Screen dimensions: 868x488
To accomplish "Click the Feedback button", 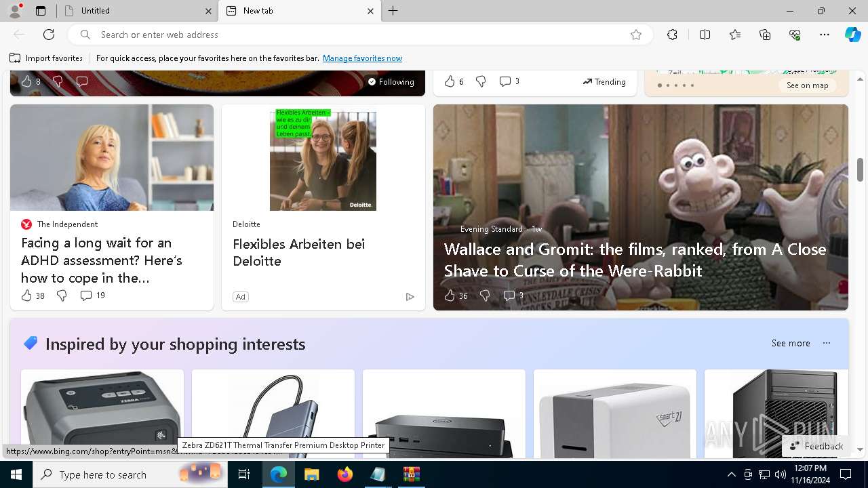I will coord(816,446).
